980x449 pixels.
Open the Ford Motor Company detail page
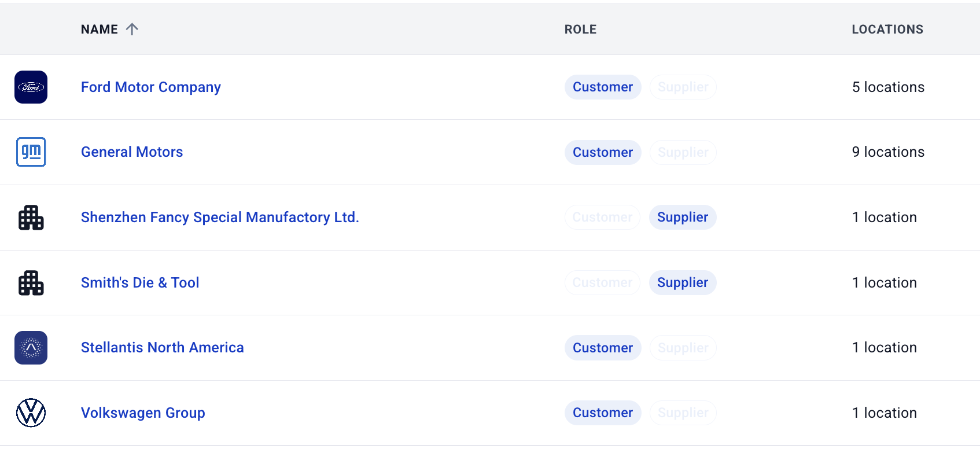coord(150,87)
